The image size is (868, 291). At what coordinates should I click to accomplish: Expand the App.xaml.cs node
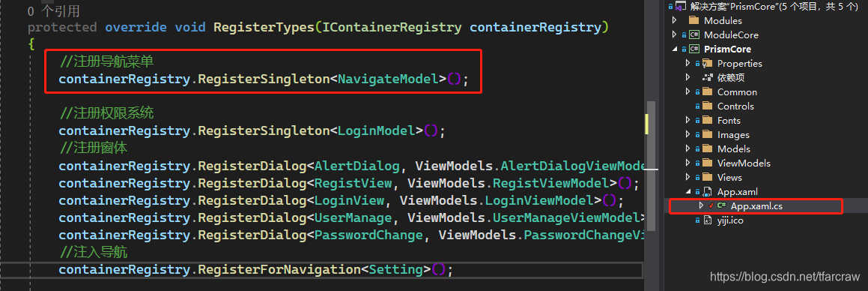[x=702, y=205]
